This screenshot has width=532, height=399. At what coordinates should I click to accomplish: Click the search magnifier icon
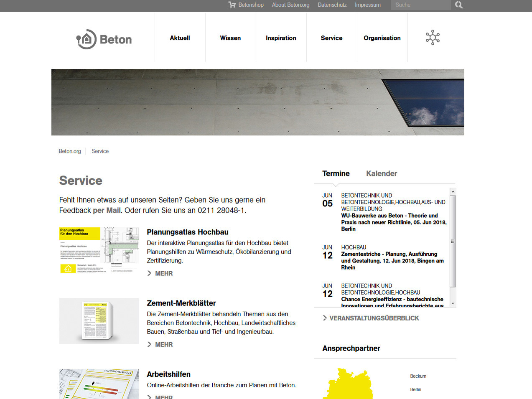click(x=459, y=5)
